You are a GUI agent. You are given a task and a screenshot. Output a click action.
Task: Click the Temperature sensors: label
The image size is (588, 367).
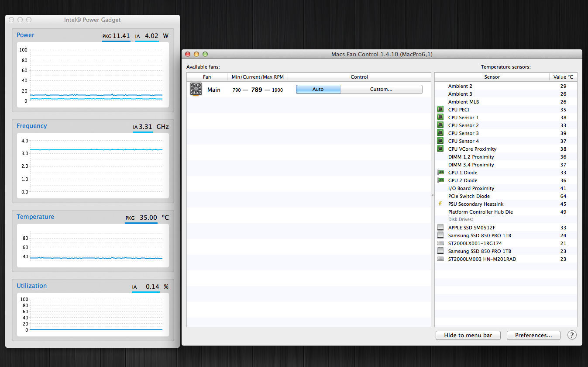(x=505, y=67)
